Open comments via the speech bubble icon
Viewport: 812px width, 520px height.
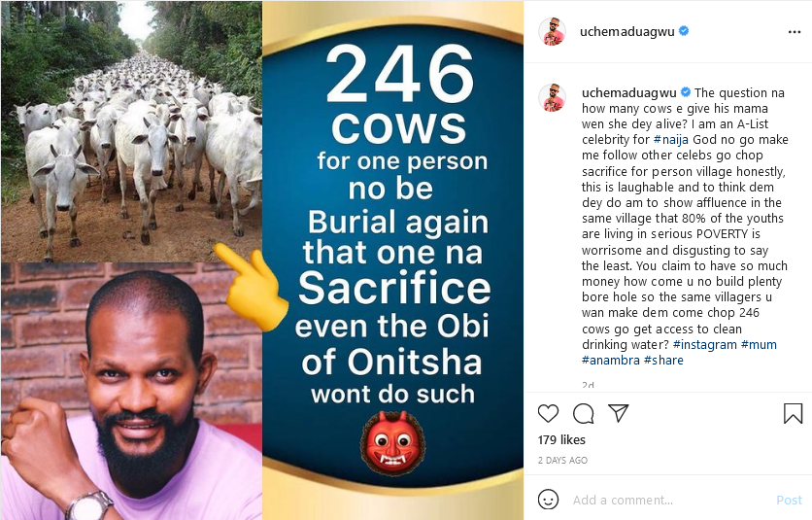click(x=583, y=413)
